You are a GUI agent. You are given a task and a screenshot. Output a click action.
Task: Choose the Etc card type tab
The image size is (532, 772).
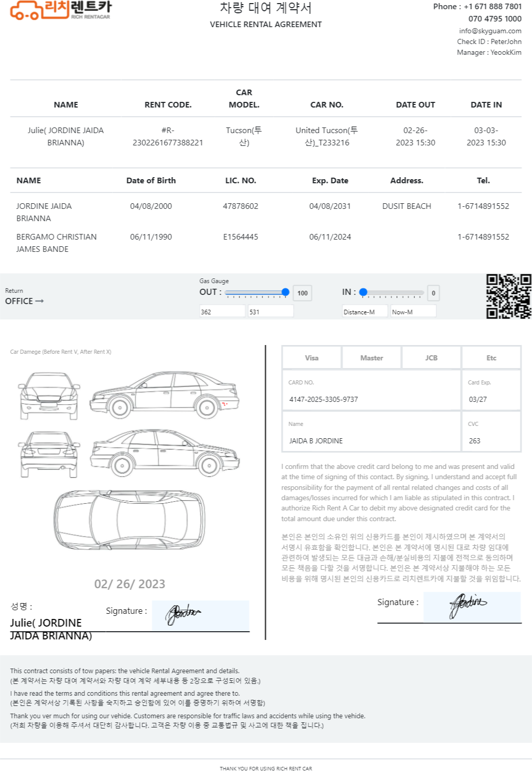491,358
